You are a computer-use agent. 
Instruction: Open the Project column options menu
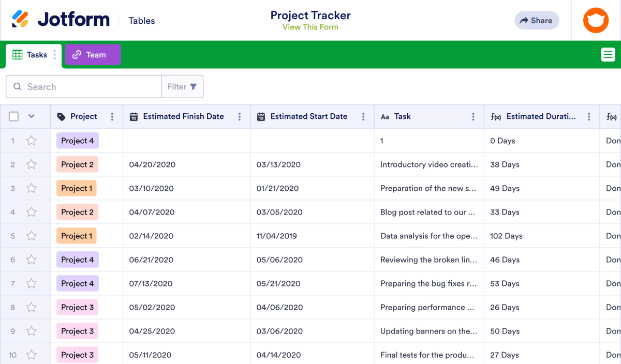[112, 116]
